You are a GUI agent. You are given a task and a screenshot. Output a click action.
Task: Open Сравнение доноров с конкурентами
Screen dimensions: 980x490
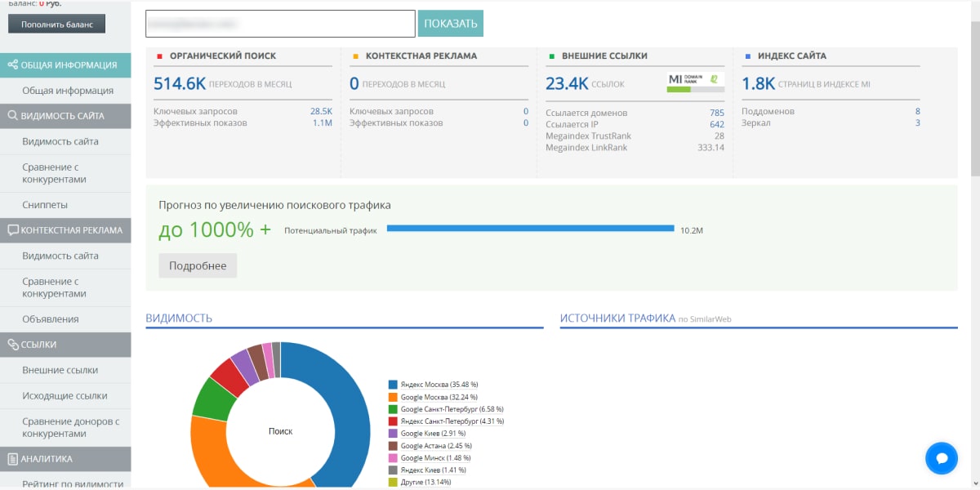[x=71, y=428]
